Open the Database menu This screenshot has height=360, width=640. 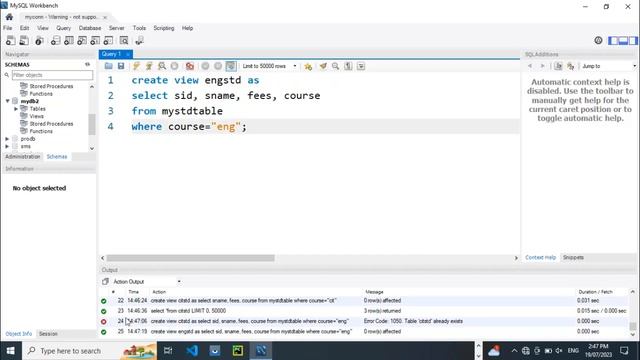tap(90, 28)
